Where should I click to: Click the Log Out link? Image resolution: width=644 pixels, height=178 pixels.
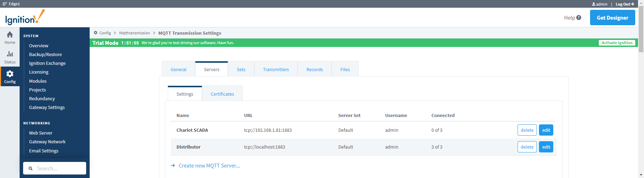click(x=625, y=4)
